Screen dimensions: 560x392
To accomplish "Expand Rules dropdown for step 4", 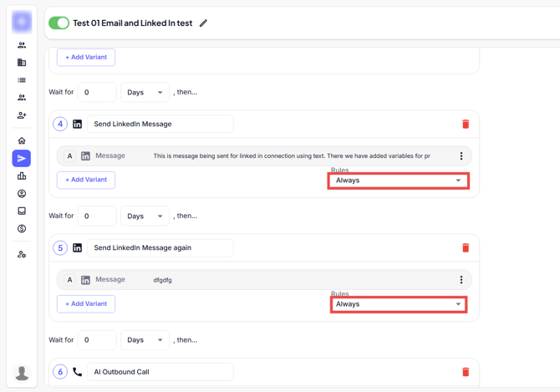I will pyautogui.click(x=398, y=181).
